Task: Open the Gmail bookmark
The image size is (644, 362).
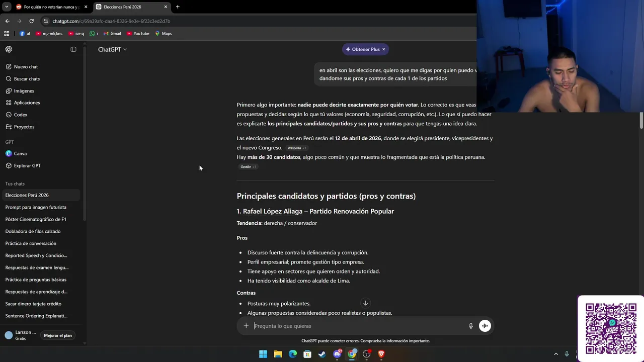Action: (x=112, y=34)
